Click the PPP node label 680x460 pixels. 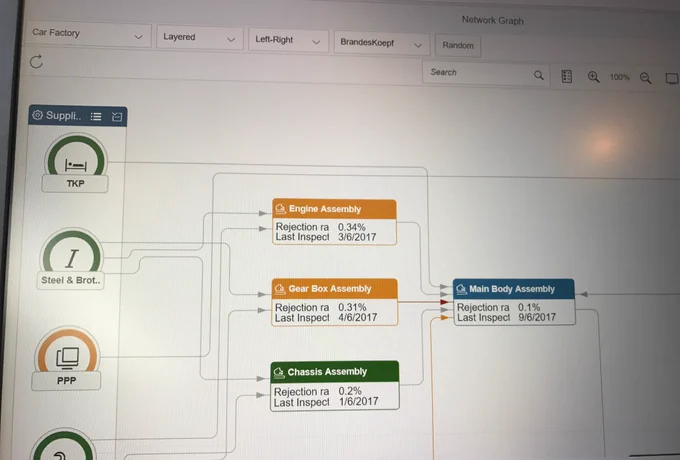[x=66, y=381]
